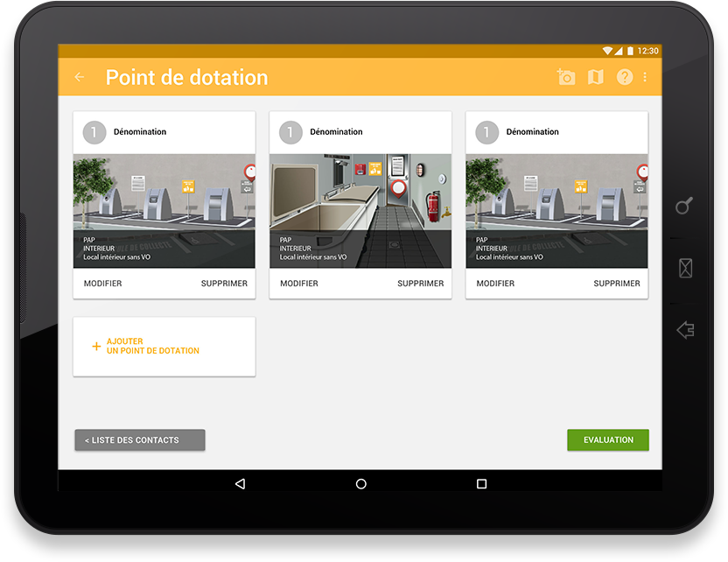Open the help question mark icon
Screen dimensions: 728x562
(x=625, y=77)
